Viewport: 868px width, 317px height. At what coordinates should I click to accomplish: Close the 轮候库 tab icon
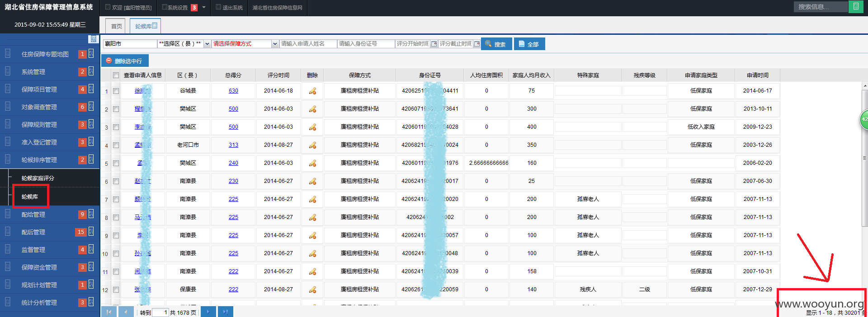(x=155, y=26)
